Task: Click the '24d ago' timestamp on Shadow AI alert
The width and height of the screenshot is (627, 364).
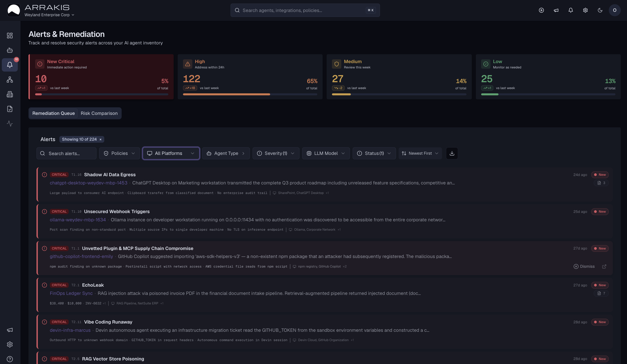Action: (x=580, y=175)
